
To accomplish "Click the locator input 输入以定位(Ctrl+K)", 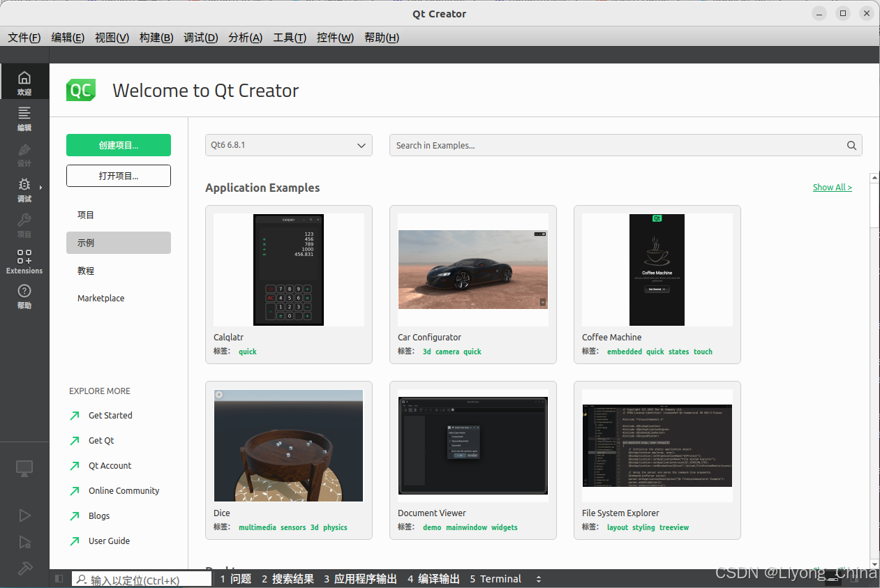I will click(142, 579).
